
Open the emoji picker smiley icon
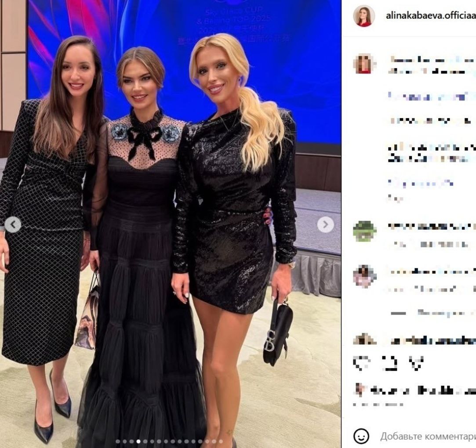(361, 436)
